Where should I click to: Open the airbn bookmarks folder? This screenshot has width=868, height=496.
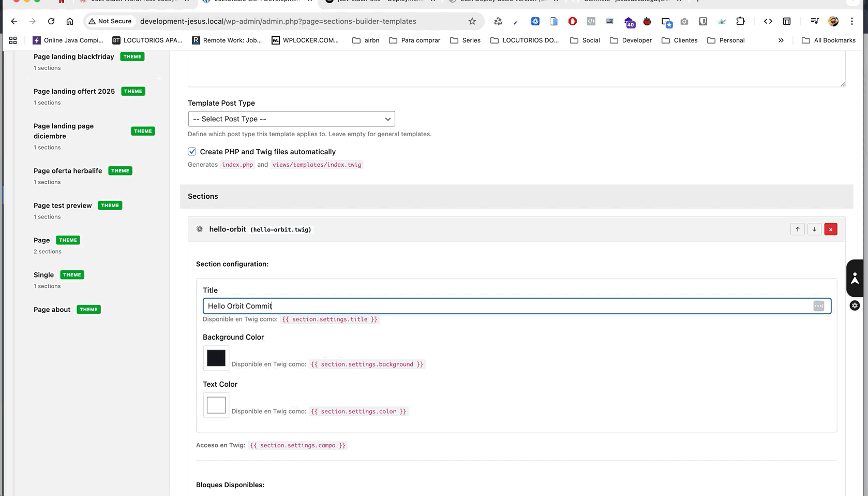pos(366,40)
